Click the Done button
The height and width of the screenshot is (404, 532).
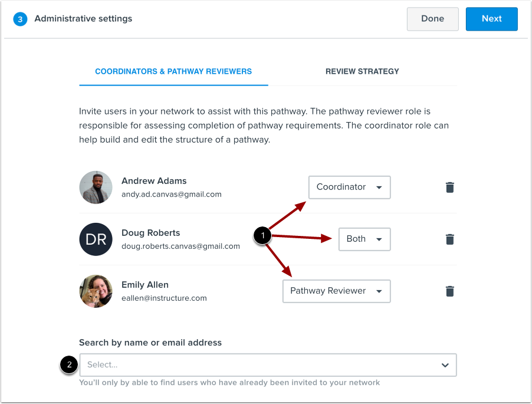click(x=432, y=18)
